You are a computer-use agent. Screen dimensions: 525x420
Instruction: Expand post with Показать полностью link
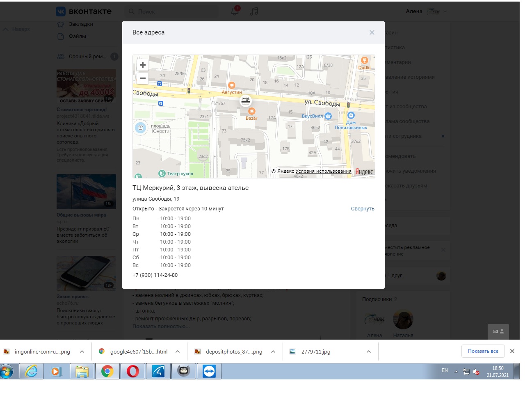[161, 326]
